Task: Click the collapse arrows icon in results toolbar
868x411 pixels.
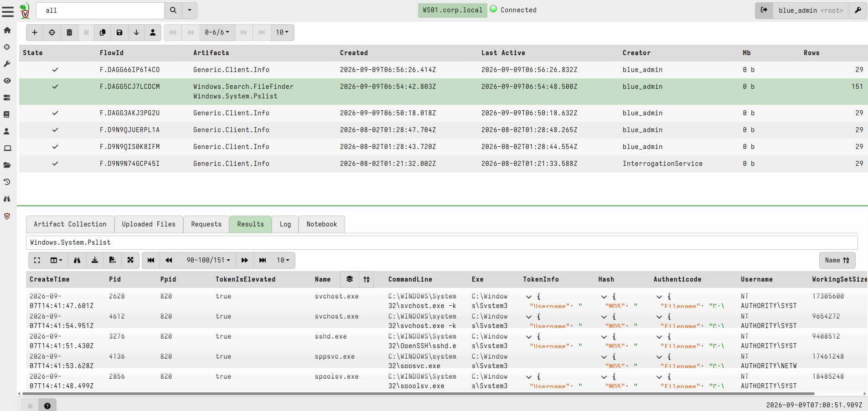Action: 130,260
